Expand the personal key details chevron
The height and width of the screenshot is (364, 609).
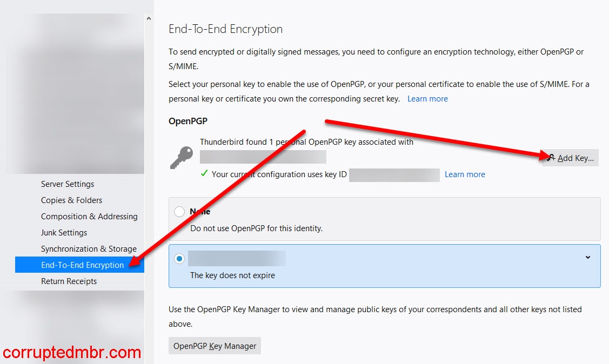point(587,258)
